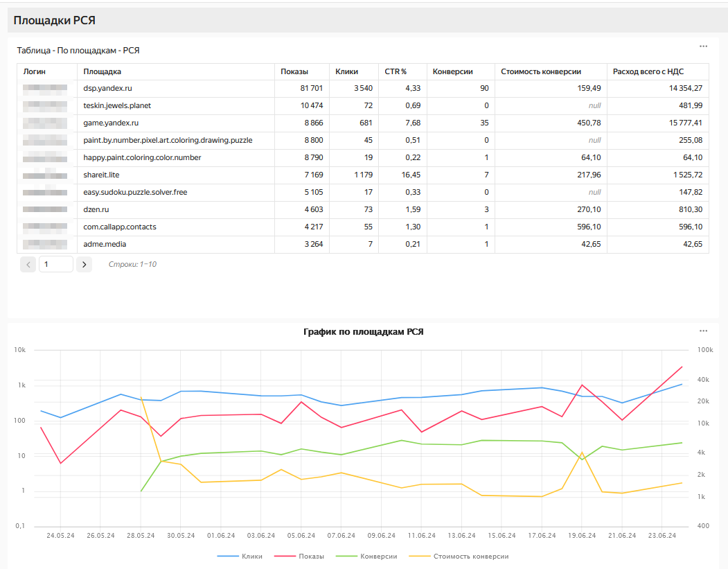Select the shareit.lite cell
Viewport: 728px width, 569px height.
pos(176,175)
